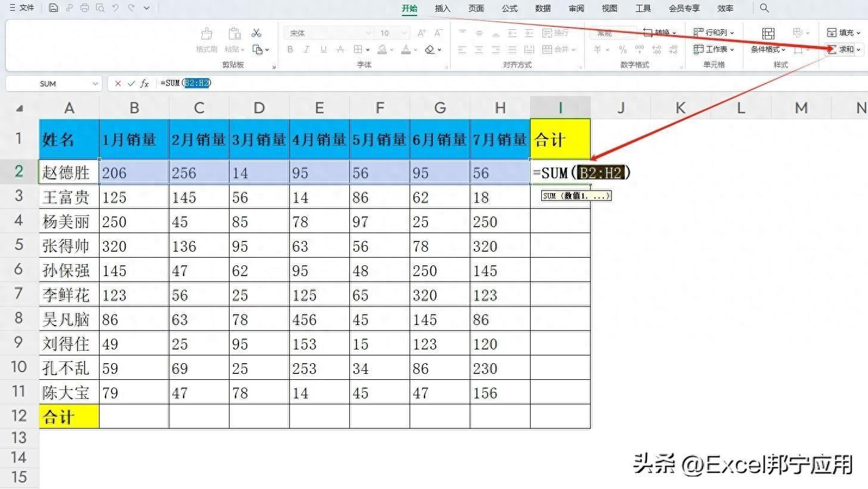The image size is (868, 489).
Task: Open the number format dropdown (常规)
Action: (613, 33)
